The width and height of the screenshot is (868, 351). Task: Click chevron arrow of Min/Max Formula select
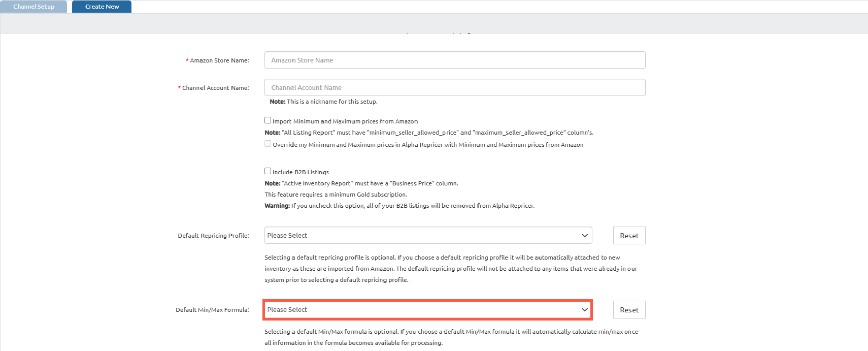coord(585,310)
